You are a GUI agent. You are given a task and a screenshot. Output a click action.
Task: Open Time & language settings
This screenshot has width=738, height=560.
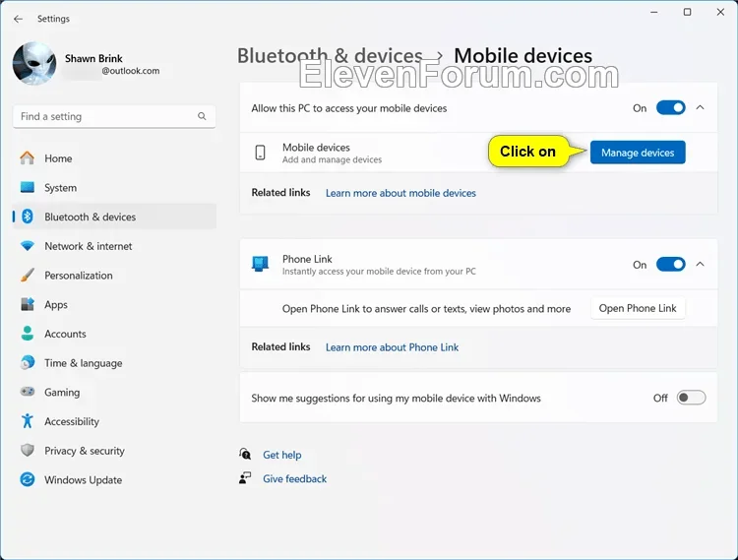click(114, 362)
